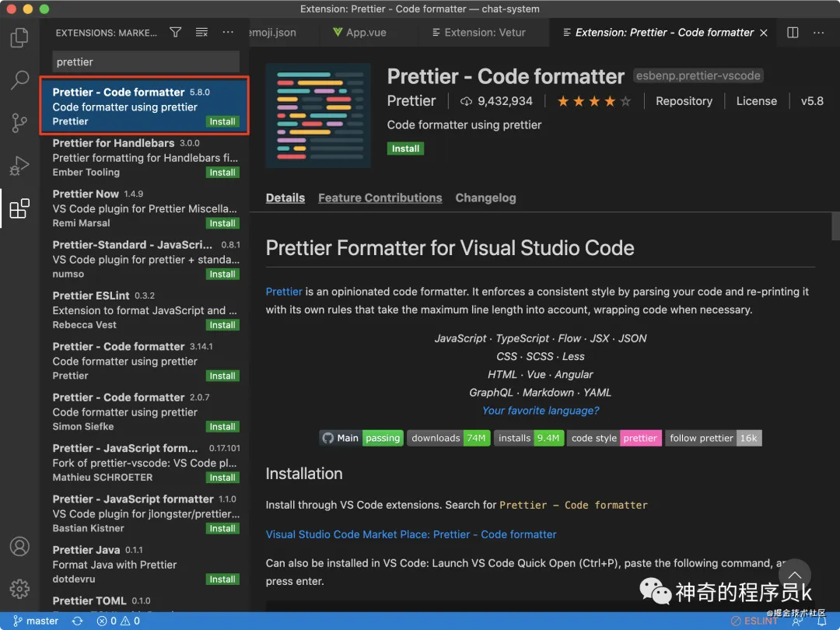Click the Extensions activity bar icon

coord(19,208)
